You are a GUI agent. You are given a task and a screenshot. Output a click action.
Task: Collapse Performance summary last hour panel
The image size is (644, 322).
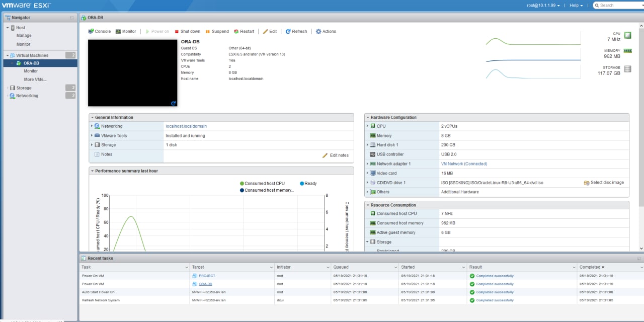pyautogui.click(x=93, y=171)
